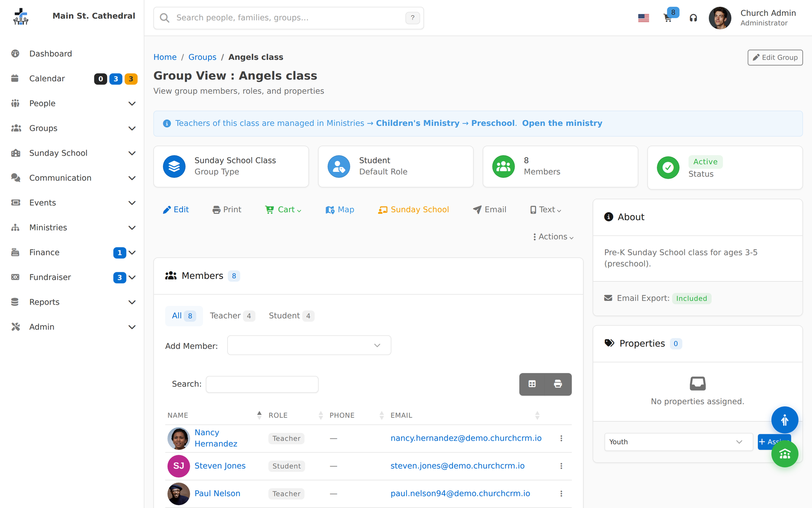Click the Email toolbar action
812x508 pixels.
coord(489,210)
